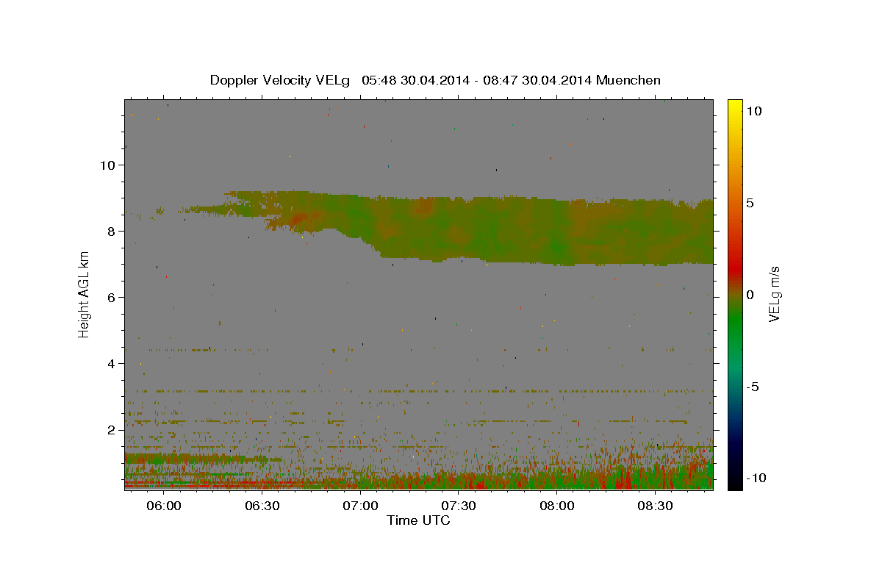Click the colorbar label '-10' at bottom
Screen dimensions: 882x588
[758, 478]
